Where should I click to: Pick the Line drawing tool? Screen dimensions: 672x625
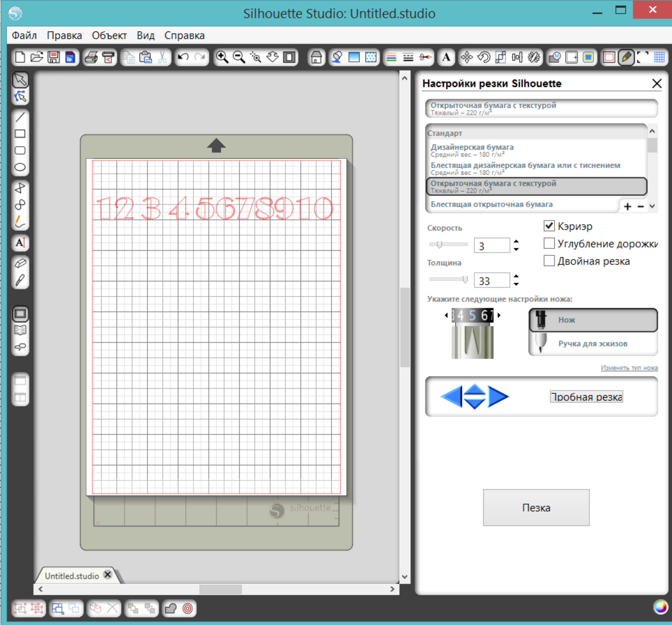click(20, 117)
